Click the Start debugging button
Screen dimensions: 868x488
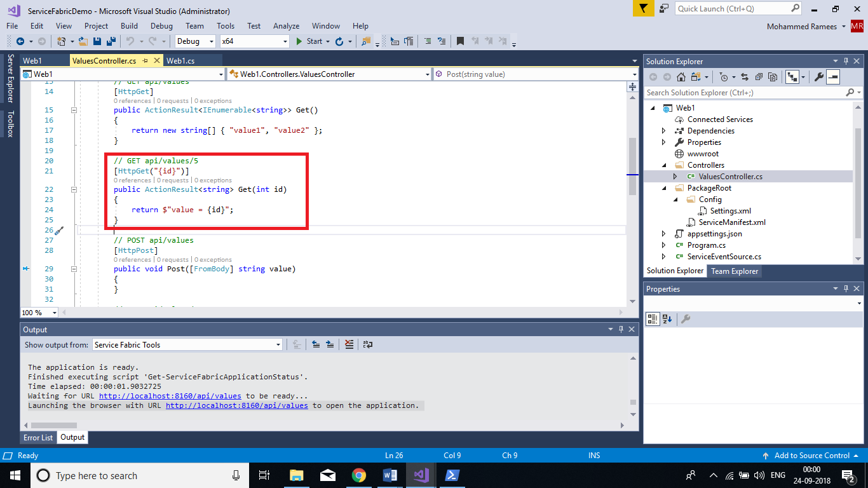(x=309, y=41)
